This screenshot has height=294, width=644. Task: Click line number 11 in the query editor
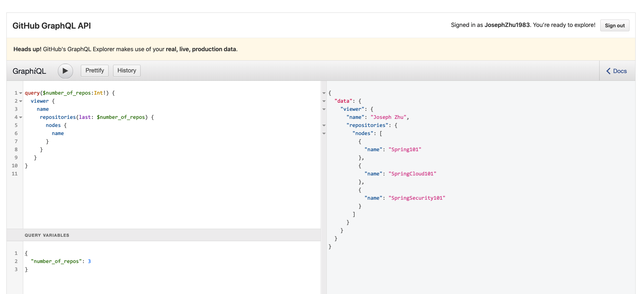click(x=14, y=174)
